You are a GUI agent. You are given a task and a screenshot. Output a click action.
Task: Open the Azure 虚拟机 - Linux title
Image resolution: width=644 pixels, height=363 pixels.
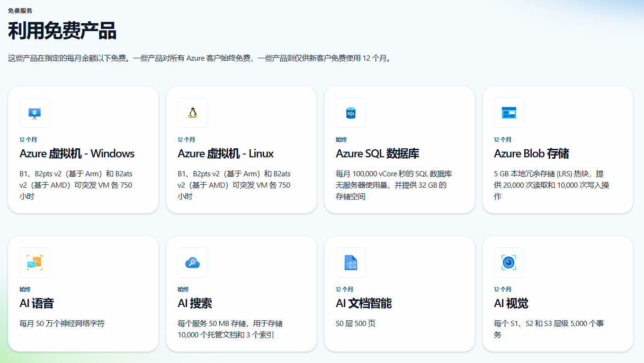click(226, 154)
